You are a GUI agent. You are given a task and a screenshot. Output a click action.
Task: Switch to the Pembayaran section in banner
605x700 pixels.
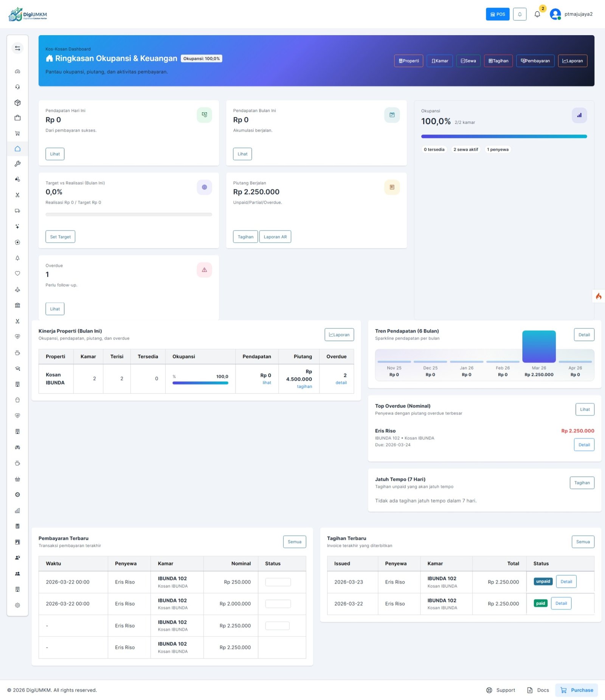coord(535,61)
